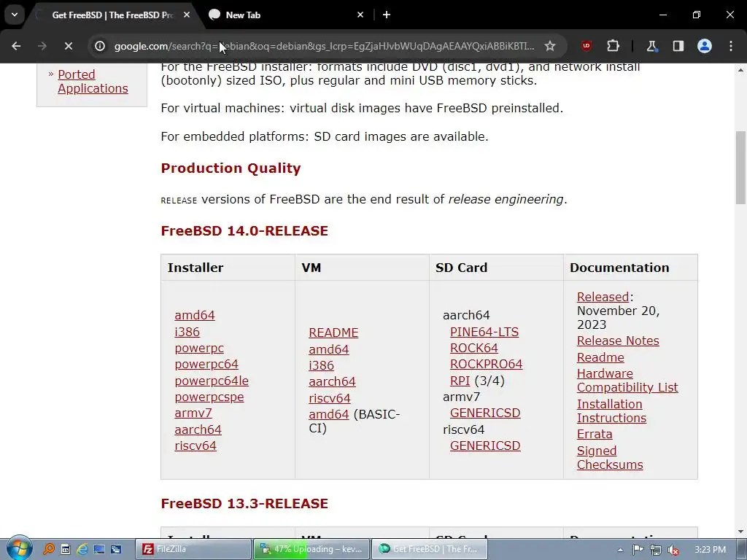Screen dimensions: 747x560
Task: Open VM amd64 (BASIC-CI) link
Action: [329, 414]
